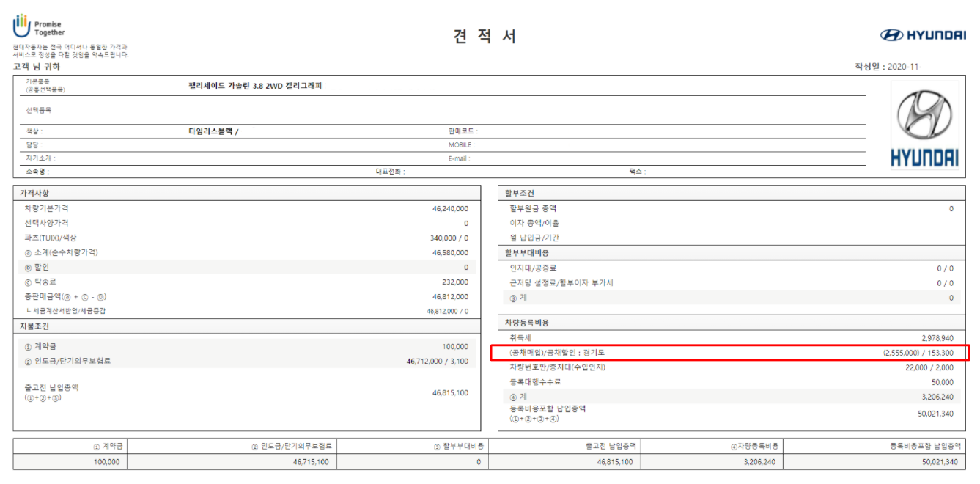The image size is (980, 484).
Task: Click the ③ 할부부대비용 header in bottom table
Action: (457, 446)
